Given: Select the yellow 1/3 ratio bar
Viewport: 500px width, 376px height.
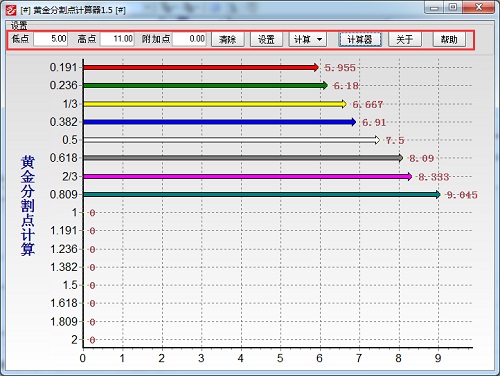Looking at the screenshot, I should [x=215, y=104].
